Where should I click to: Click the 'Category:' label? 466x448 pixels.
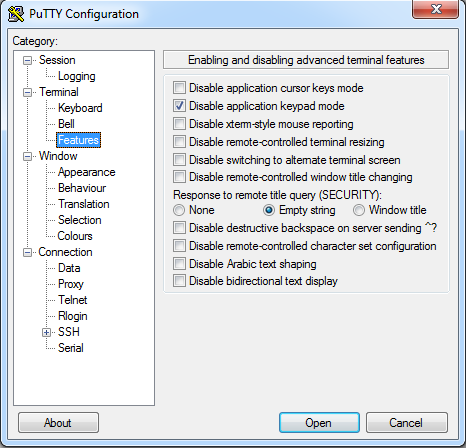tap(35, 41)
